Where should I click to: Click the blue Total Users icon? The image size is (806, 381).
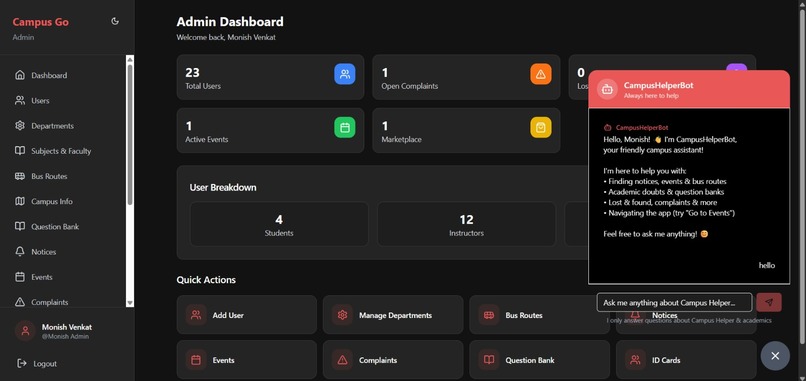[344, 74]
